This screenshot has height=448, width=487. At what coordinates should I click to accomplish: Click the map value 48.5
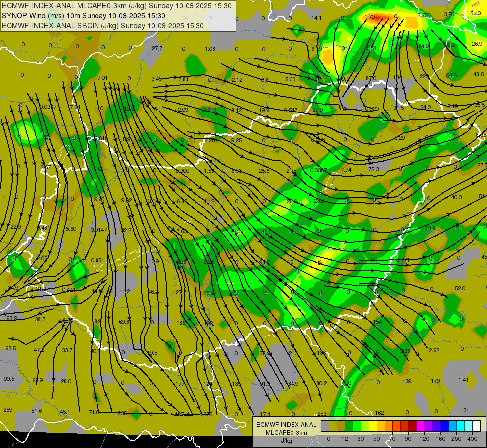pyautogui.click(x=479, y=74)
